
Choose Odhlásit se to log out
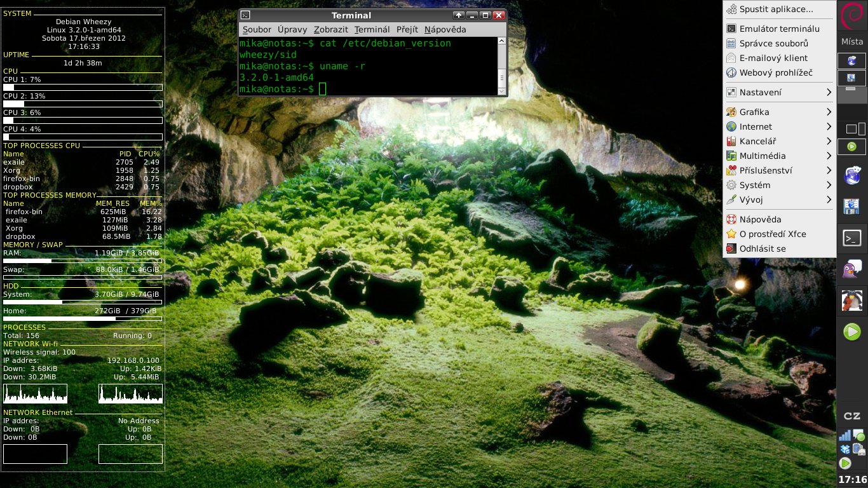tap(779, 248)
